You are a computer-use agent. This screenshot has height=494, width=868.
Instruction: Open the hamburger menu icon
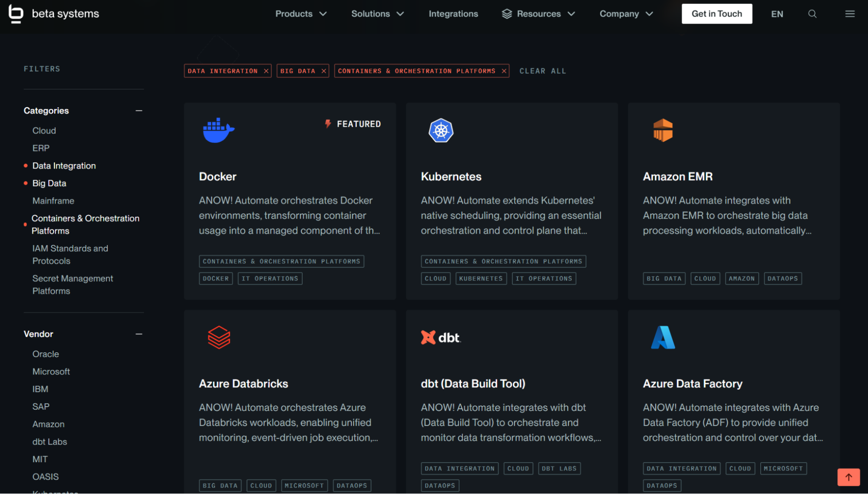click(850, 14)
